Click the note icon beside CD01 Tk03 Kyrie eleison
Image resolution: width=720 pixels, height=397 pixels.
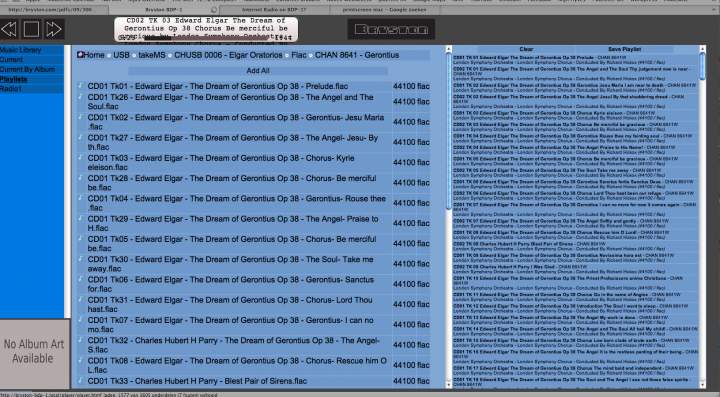[80, 157]
